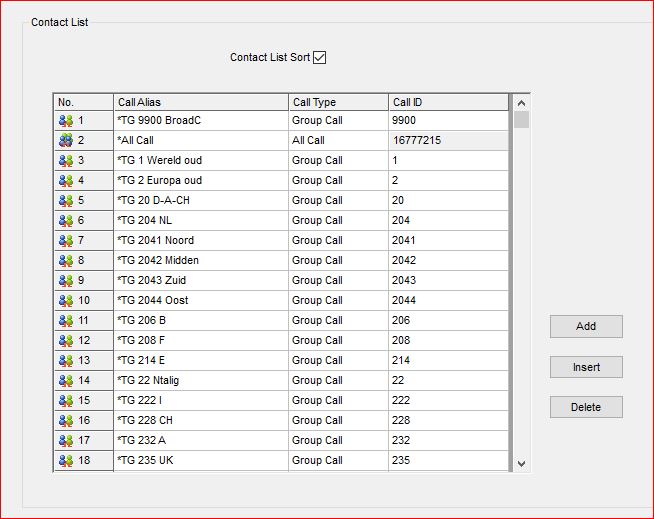
Task: Click the Insert button
Action: coord(586,367)
